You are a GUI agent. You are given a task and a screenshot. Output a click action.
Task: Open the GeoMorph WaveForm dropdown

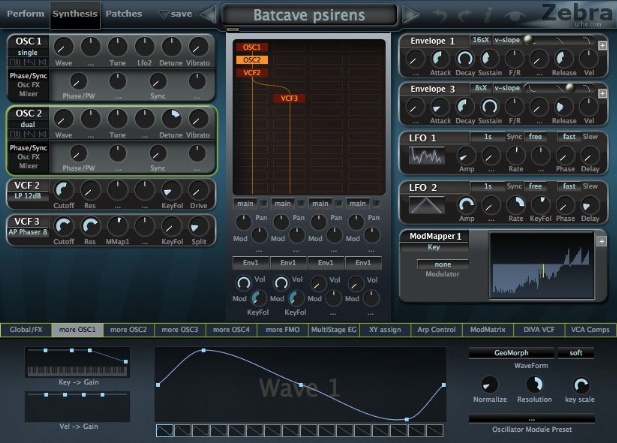[x=511, y=353]
